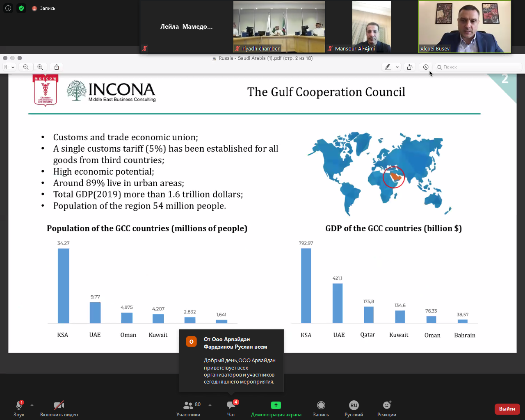Viewport: 525px width, 420px height.
Task: Open the Participants (Участники) list
Action: [x=189, y=406]
